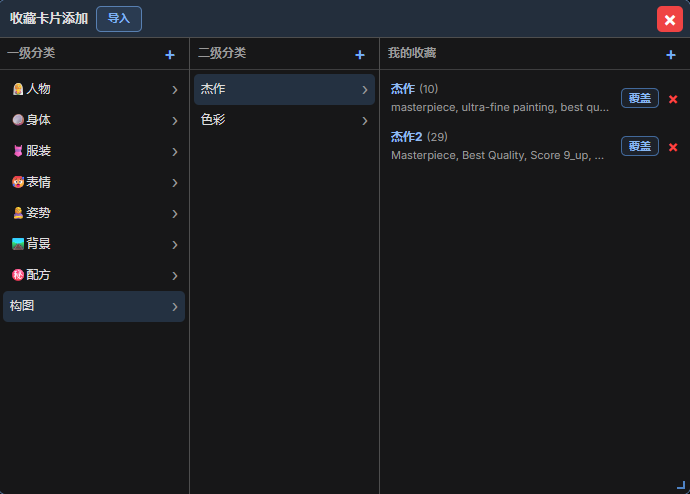This screenshot has width=690, height=494.
Task: Expand the 人物 category chevron
Action: (x=175, y=90)
